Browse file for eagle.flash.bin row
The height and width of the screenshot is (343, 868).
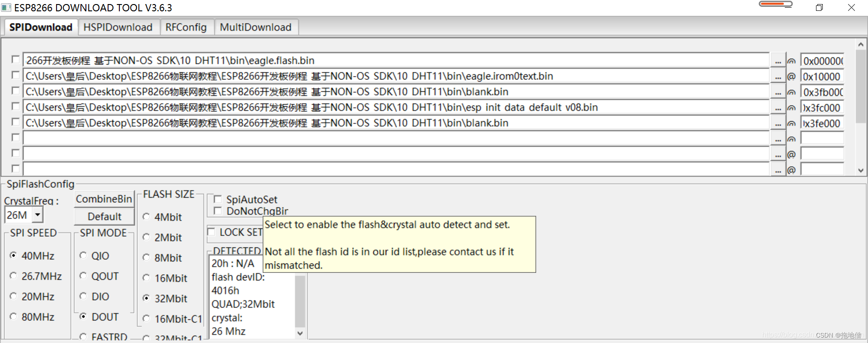pos(778,61)
